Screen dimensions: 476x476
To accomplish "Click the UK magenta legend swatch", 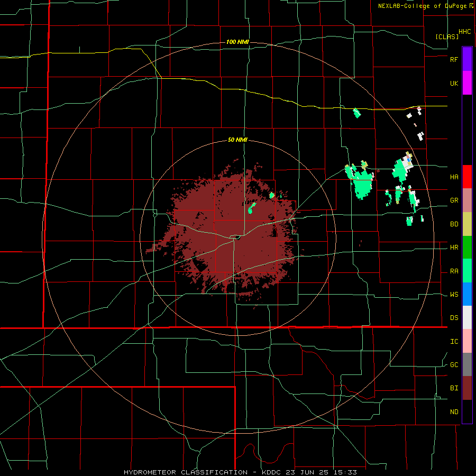I will click(x=467, y=83).
